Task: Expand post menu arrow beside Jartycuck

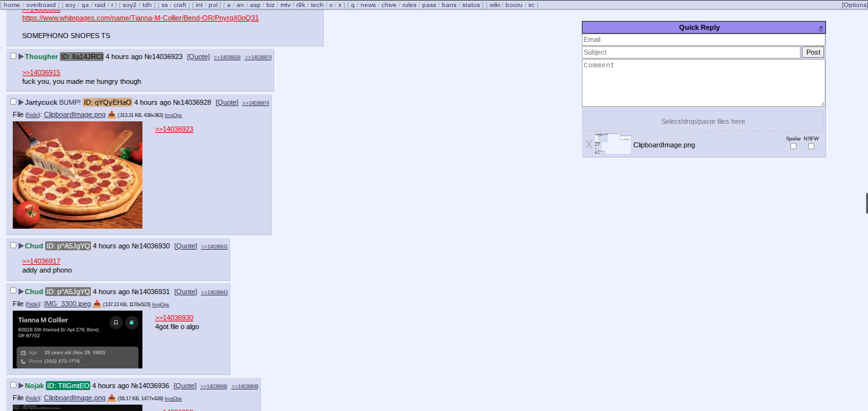Action: (x=21, y=102)
